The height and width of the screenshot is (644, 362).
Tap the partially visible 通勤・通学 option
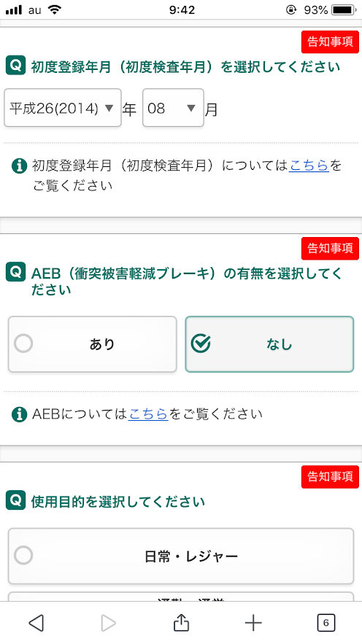click(x=181, y=597)
